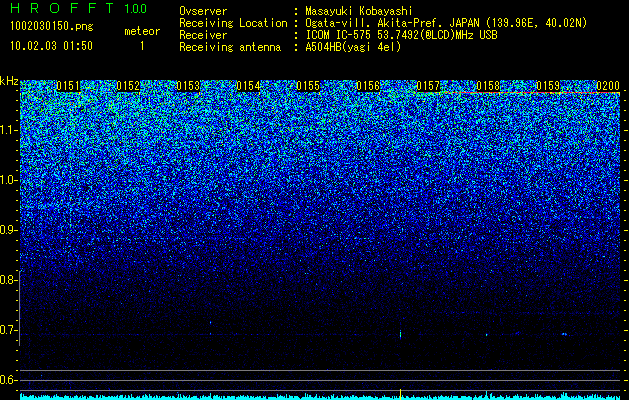Click the 0152 time marker
This screenshot has width=629, height=400.
(x=128, y=86)
